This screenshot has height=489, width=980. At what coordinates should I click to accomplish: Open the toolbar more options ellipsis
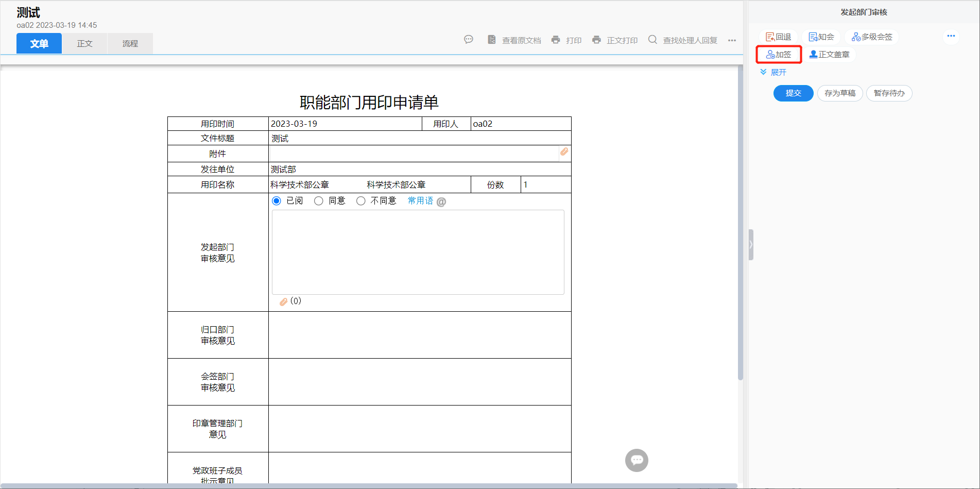point(732,40)
